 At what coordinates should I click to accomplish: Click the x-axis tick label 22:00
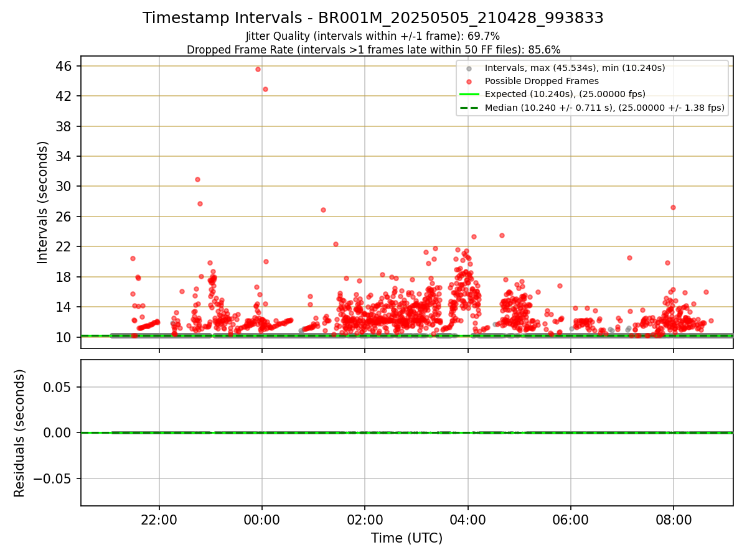coord(159,520)
